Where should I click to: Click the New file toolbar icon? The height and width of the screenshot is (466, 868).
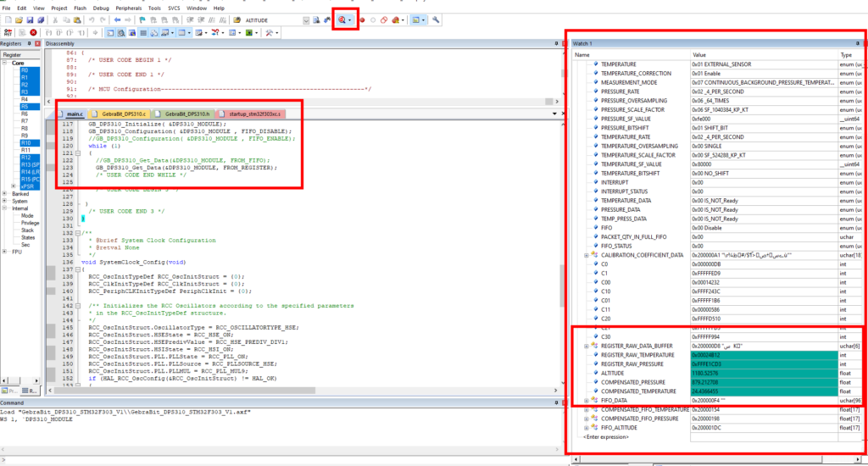tap(8, 20)
